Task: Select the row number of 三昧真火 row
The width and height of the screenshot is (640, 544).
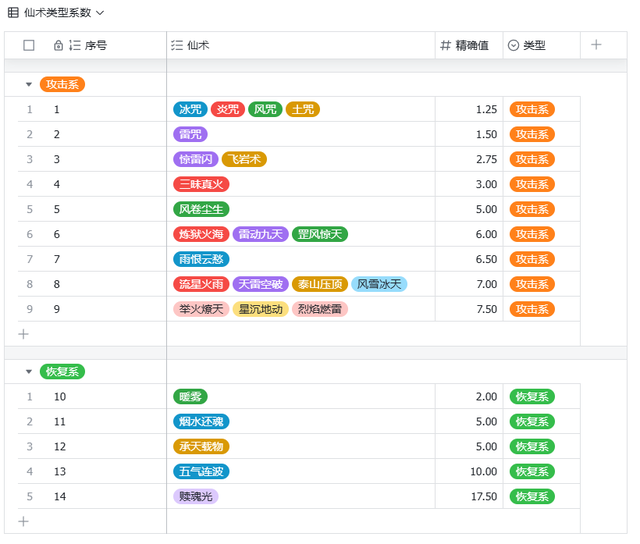Action: (x=30, y=184)
